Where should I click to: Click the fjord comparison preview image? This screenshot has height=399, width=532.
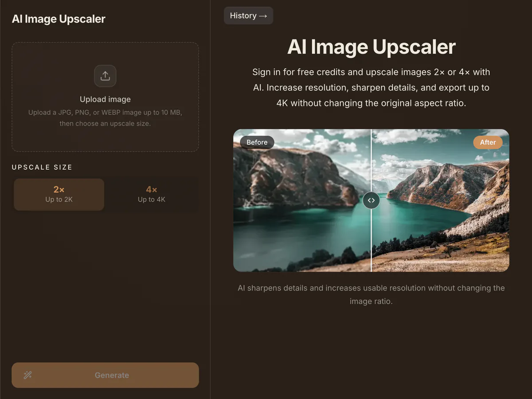point(372,200)
